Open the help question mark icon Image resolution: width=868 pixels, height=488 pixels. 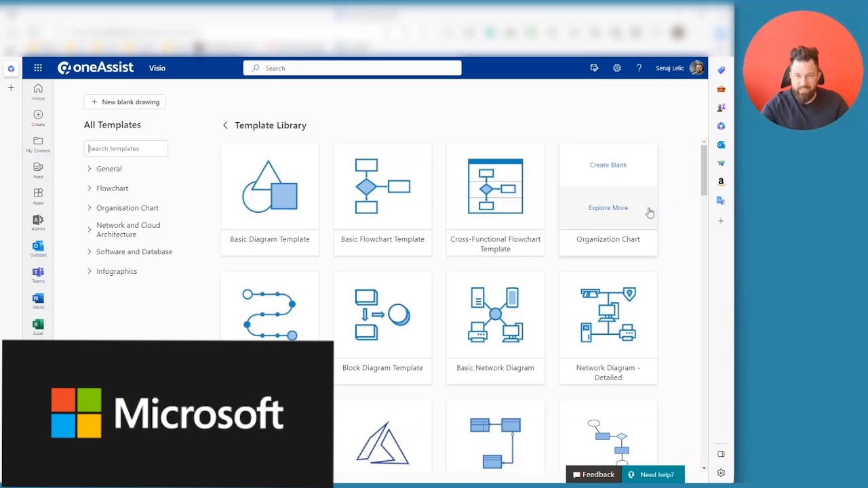coord(639,68)
